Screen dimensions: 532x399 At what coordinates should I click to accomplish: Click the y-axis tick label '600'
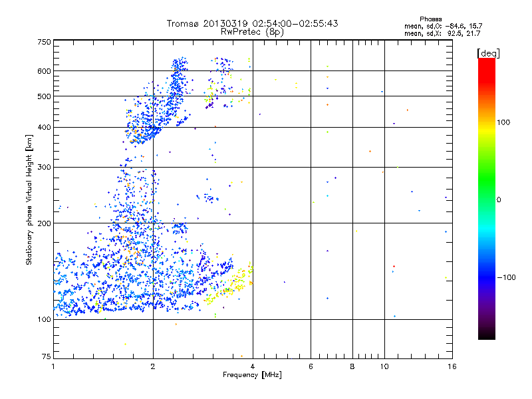(44, 71)
